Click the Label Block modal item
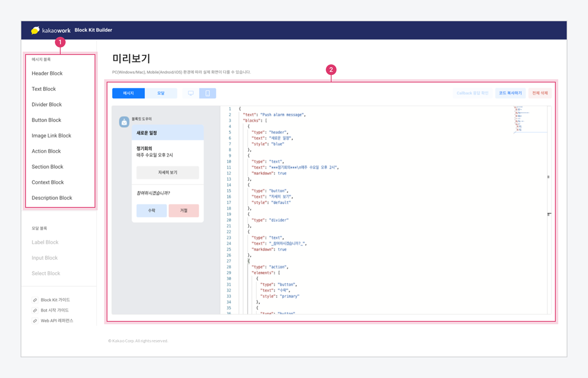The image size is (588, 378). click(45, 242)
